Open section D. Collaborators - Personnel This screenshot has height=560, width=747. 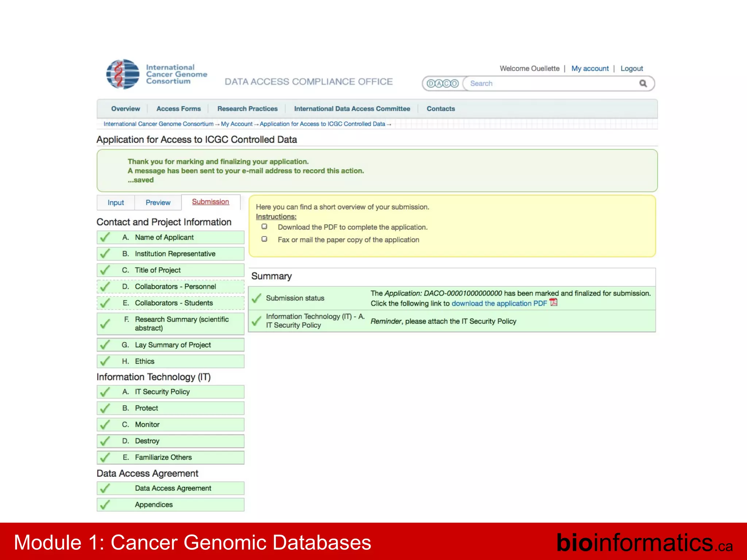pos(170,287)
